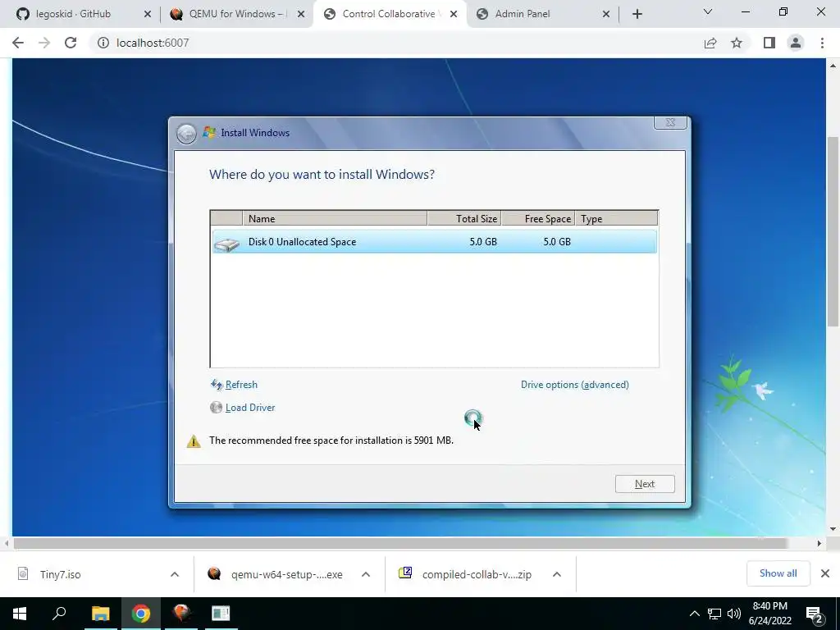Open Drive options (advanced)
The width and height of the screenshot is (840, 630).
click(575, 385)
